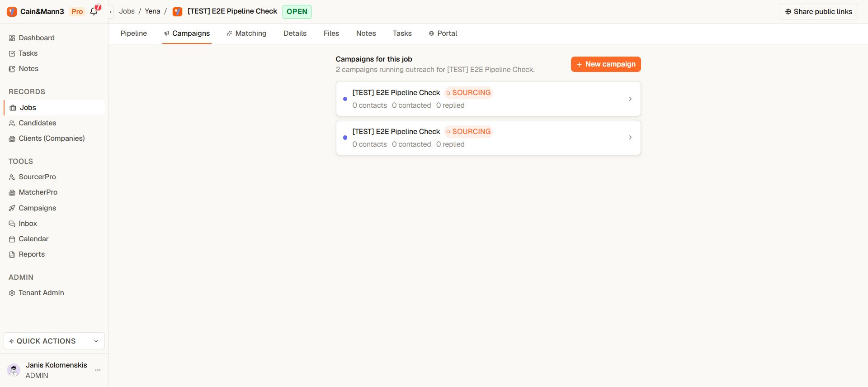Open the MatcherPro tool icon
Image resolution: width=868 pixels, height=387 pixels.
point(12,192)
